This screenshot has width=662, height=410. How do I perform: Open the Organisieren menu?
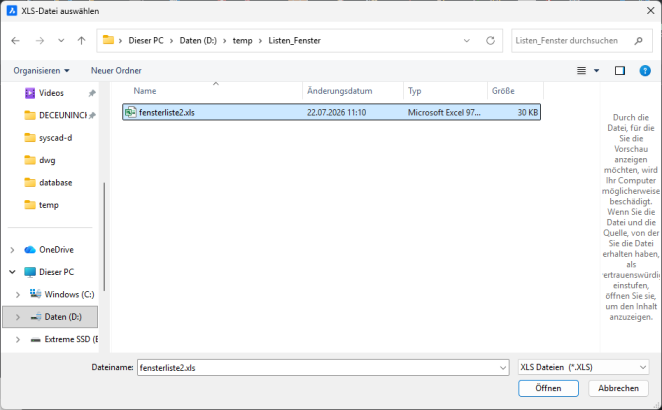point(41,71)
